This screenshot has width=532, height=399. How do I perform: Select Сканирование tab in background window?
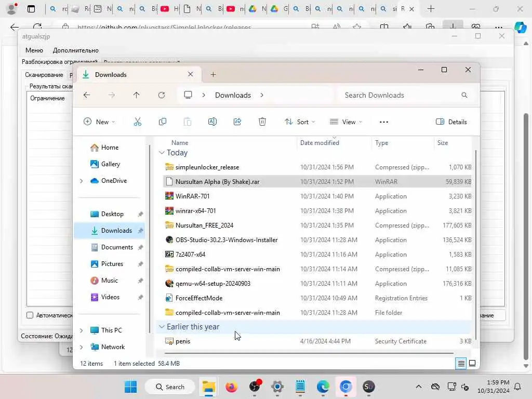click(44, 75)
